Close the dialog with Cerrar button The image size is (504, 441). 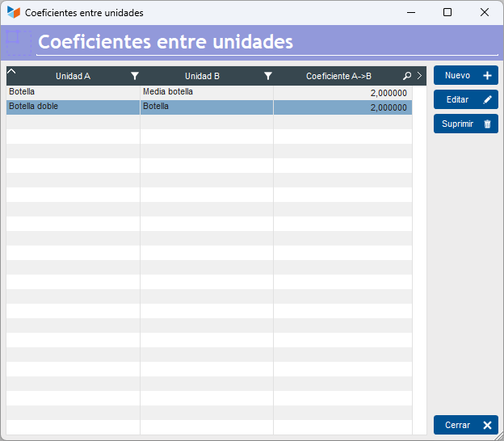pyautogui.click(x=465, y=425)
